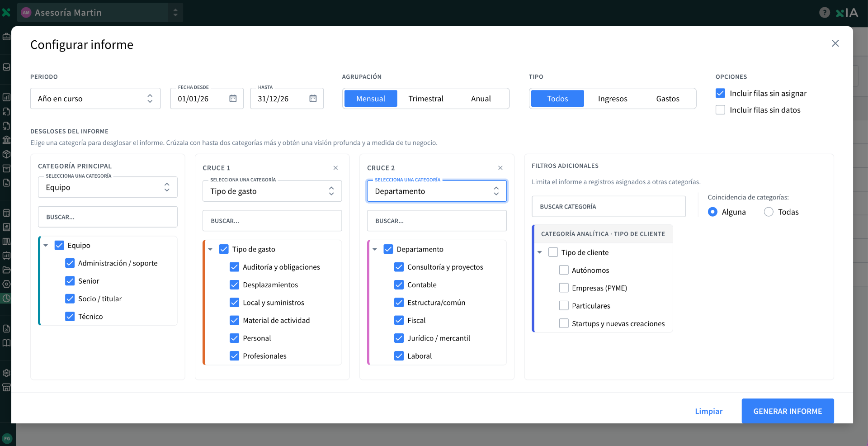
Task: Open the open-folder icon in the sidebar
Action: point(6,270)
